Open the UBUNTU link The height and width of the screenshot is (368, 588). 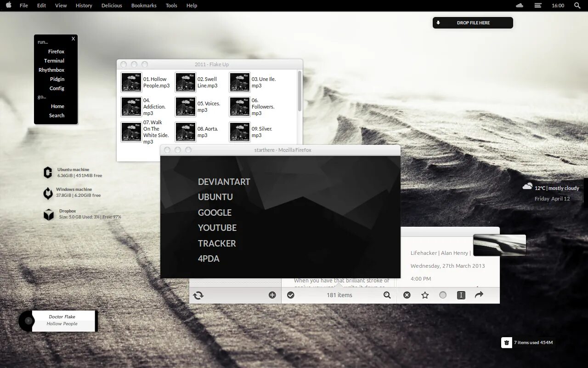tap(215, 197)
